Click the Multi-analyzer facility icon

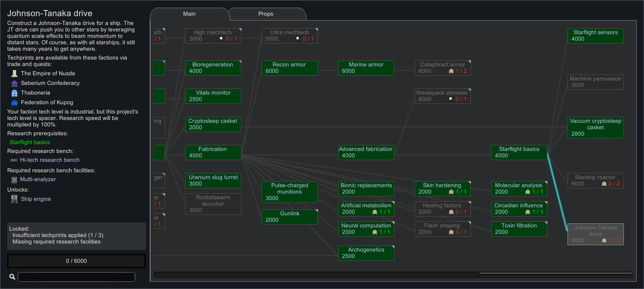(x=14, y=180)
